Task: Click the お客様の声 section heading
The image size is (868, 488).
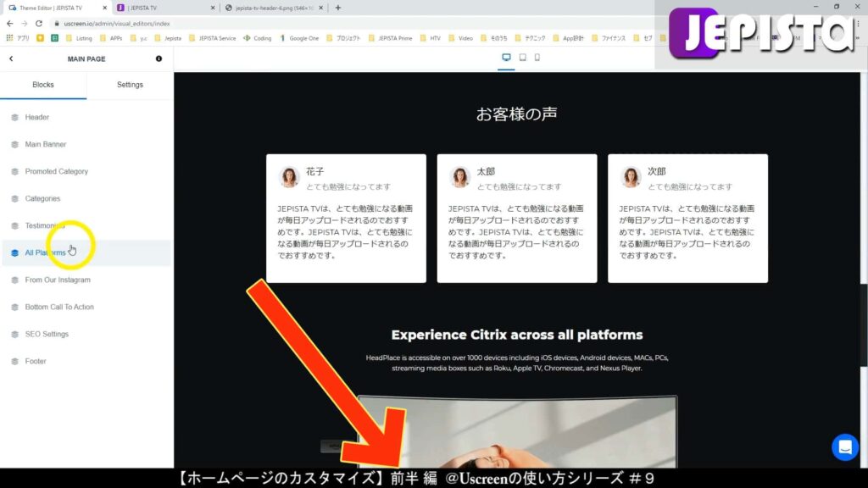Action: point(516,114)
